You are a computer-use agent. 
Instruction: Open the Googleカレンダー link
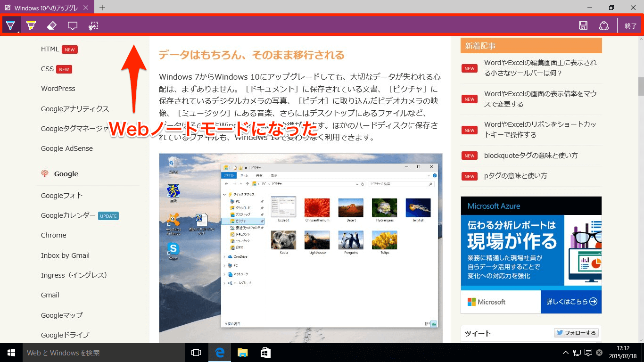(x=68, y=215)
